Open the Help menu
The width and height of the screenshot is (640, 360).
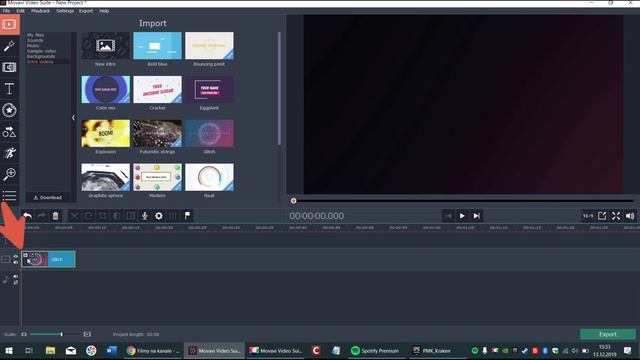tap(104, 11)
